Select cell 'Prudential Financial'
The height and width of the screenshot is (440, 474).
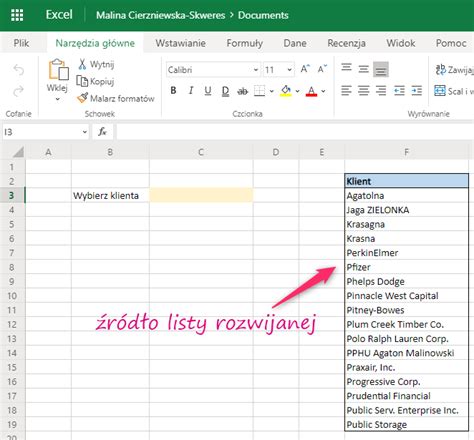click(x=406, y=396)
